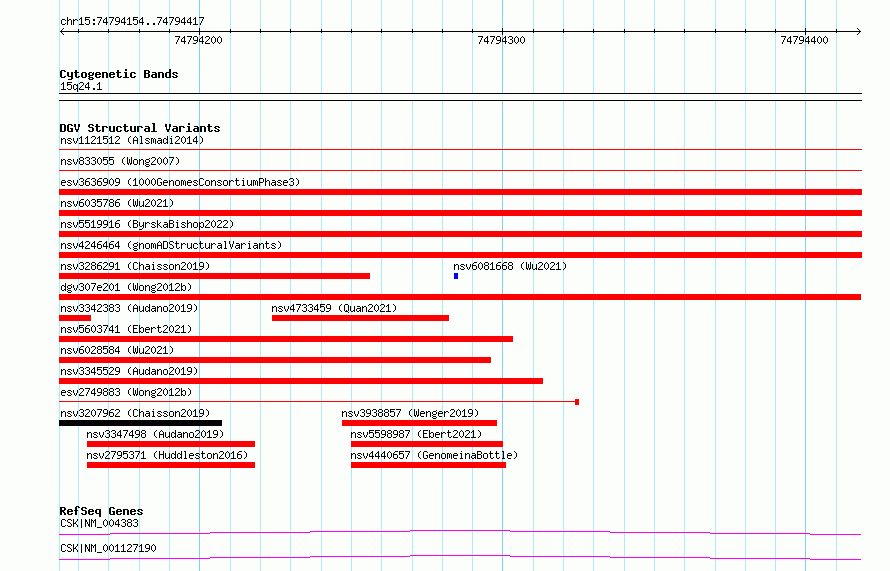Image resolution: width=890 pixels, height=571 pixels.
Task: Click the red bar under nsv3938857
Action: click(x=419, y=423)
